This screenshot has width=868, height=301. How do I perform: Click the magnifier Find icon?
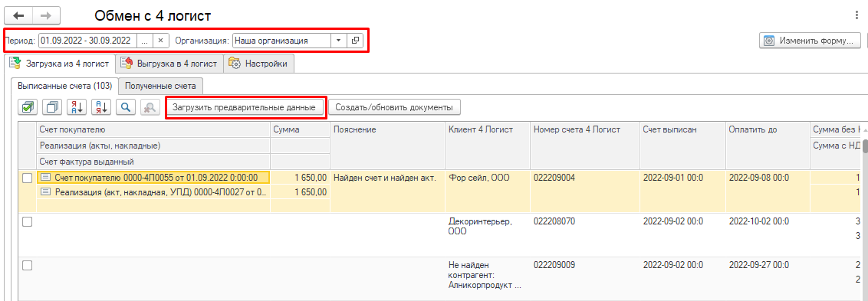coord(126,107)
